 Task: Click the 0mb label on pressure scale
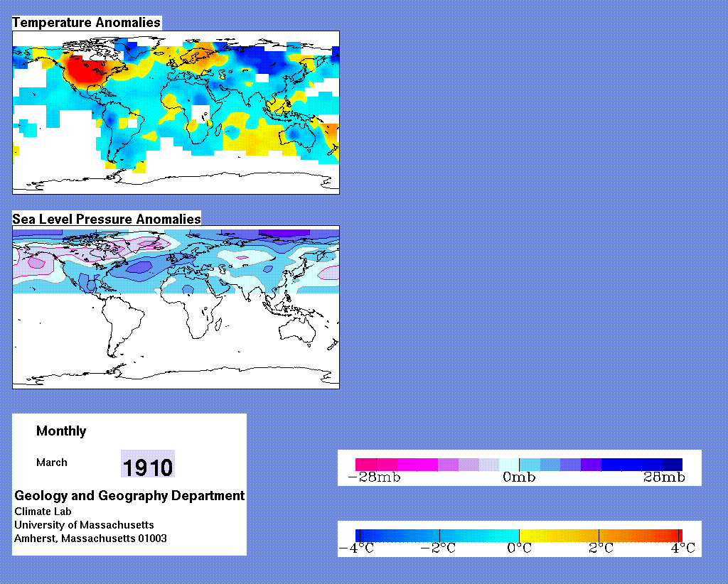[519, 477]
